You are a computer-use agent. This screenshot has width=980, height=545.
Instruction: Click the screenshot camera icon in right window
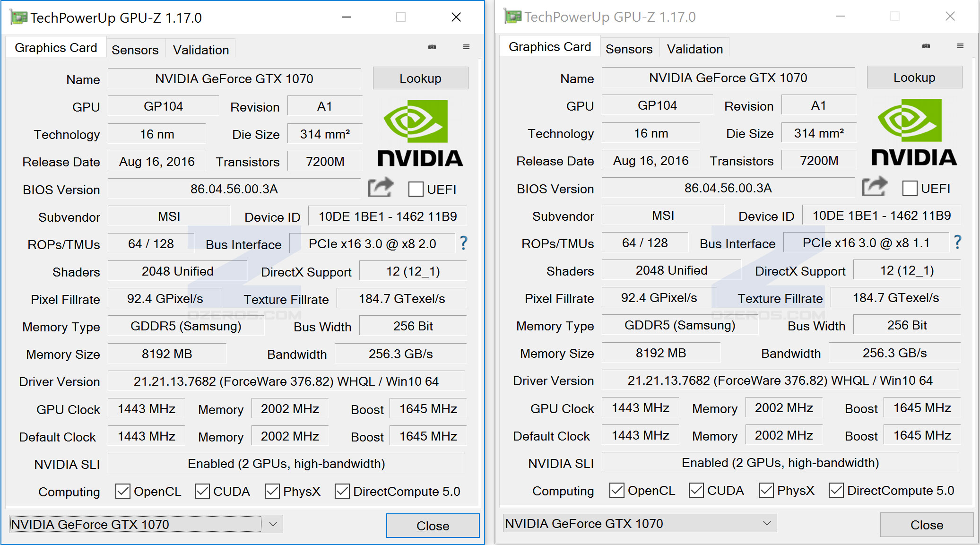926,46
